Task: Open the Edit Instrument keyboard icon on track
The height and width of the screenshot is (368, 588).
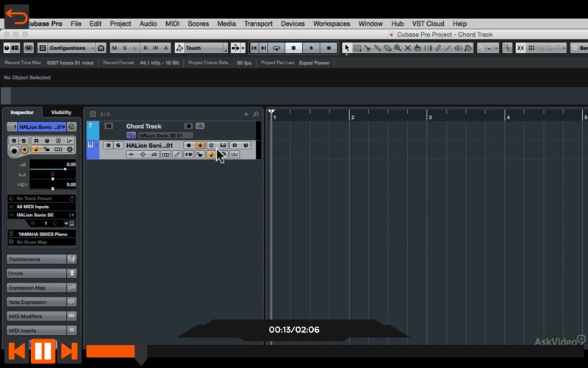Action: [x=223, y=145]
